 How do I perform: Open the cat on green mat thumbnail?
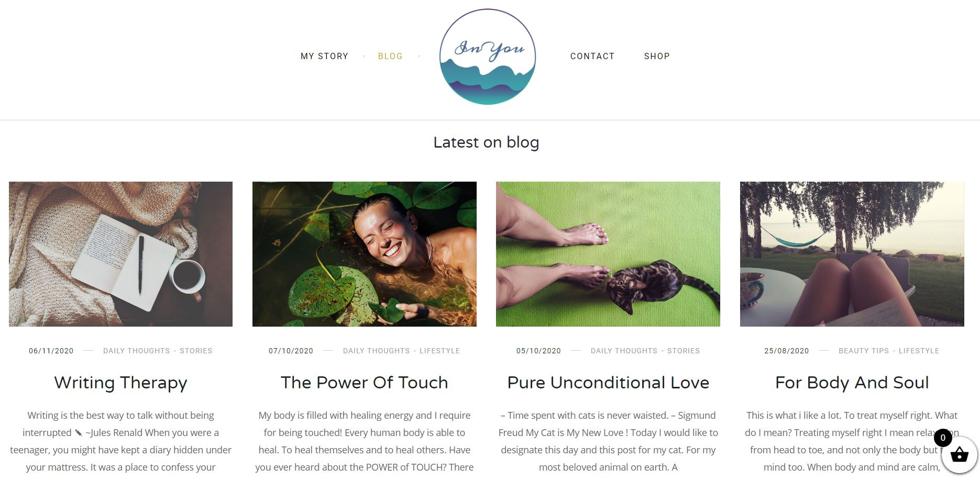pyautogui.click(x=608, y=254)
